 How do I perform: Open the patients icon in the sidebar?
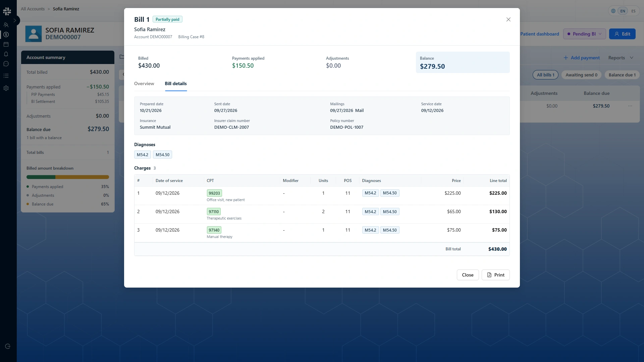pos(6,25)
